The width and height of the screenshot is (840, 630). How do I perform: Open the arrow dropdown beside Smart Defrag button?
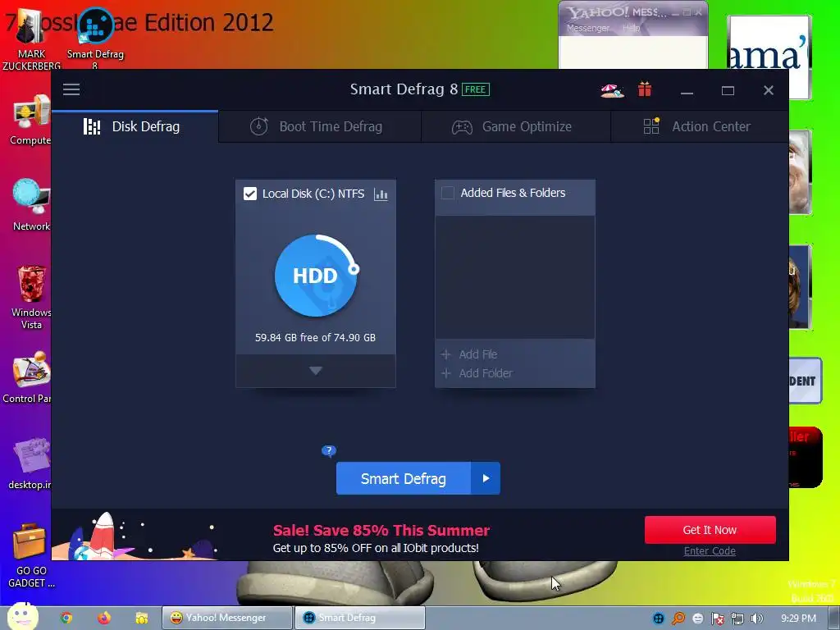(x=486, y=478)
